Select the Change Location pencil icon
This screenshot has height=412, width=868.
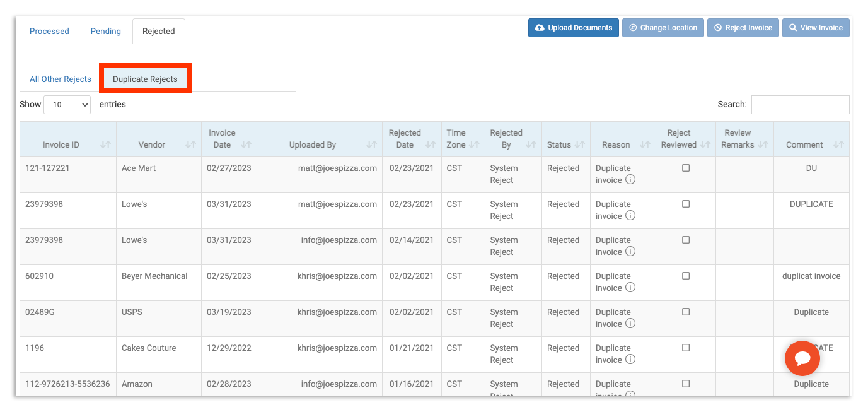[633, 27]
